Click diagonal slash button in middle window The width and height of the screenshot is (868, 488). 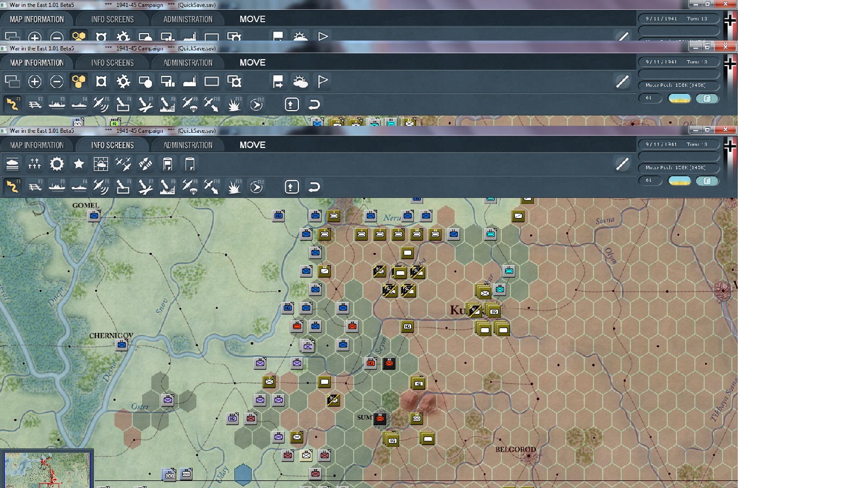tap(622, 81)
